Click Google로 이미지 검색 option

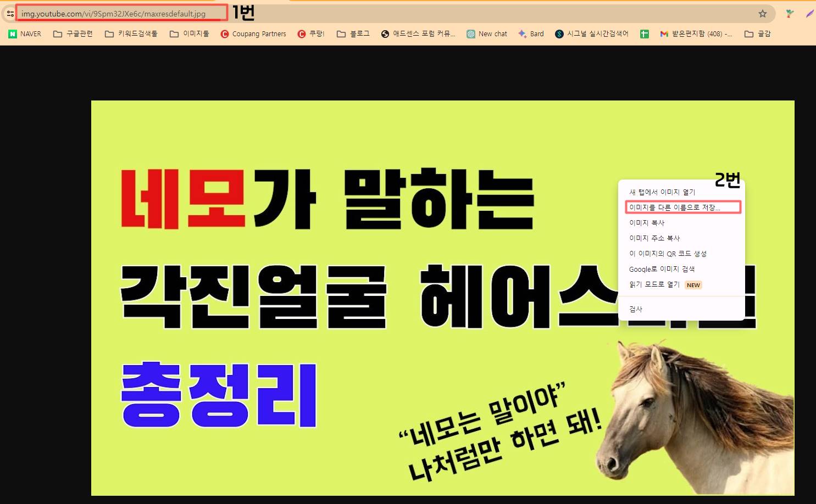(x=662, y=269)
